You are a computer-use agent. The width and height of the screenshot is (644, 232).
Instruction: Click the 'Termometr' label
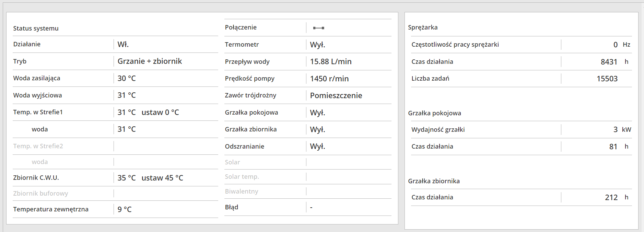click(x=242, y=45)
